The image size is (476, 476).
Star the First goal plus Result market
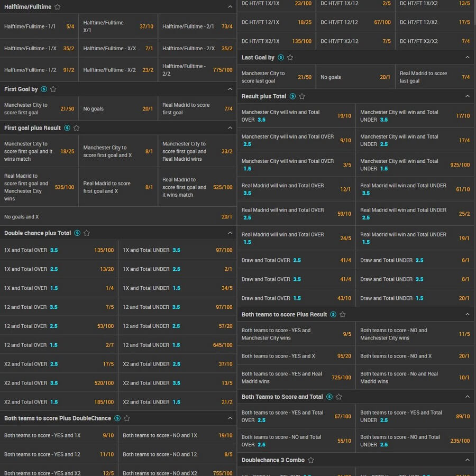[x=77, y=128]
